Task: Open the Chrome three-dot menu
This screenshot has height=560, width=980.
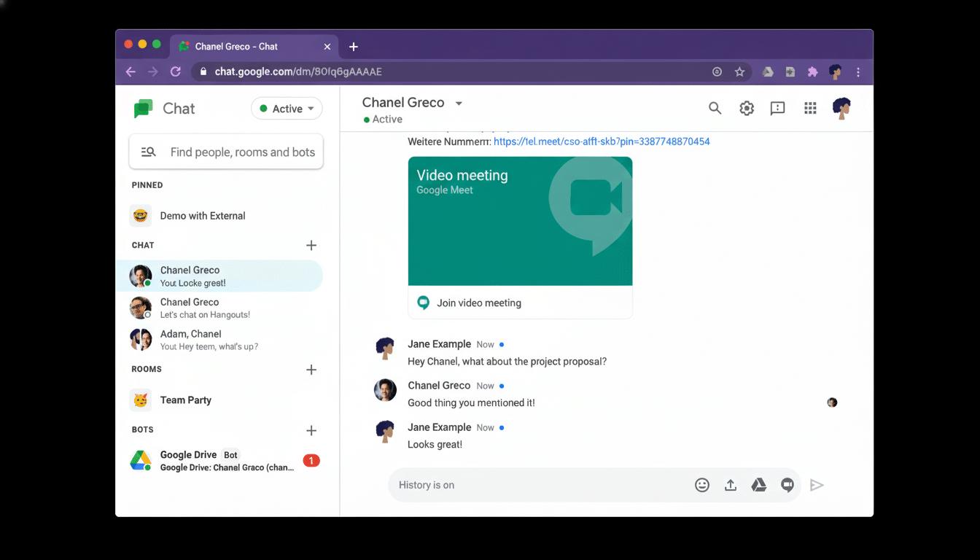Action: [x=858, y=71]
